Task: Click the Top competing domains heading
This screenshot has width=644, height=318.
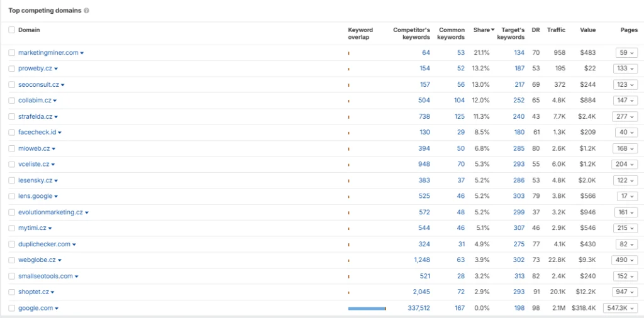Action: pyautogui.click(x=45, y=11)
